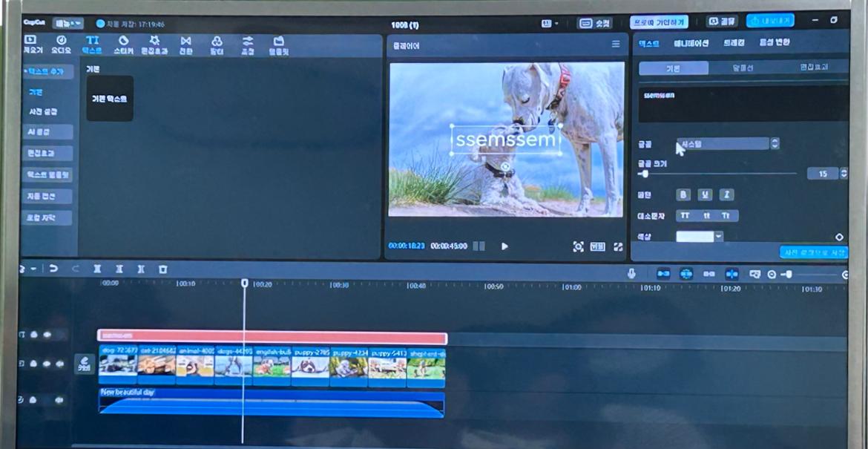This screenshot has height=449, width=868.
Task: Toggle Italic formatting for the text
Action: click(x=727, y=194)
